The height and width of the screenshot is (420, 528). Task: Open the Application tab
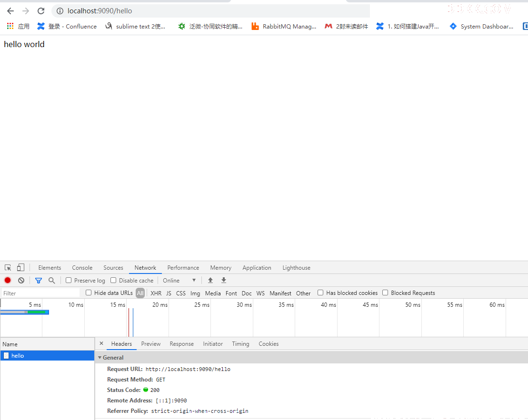[x=257, y=267]
